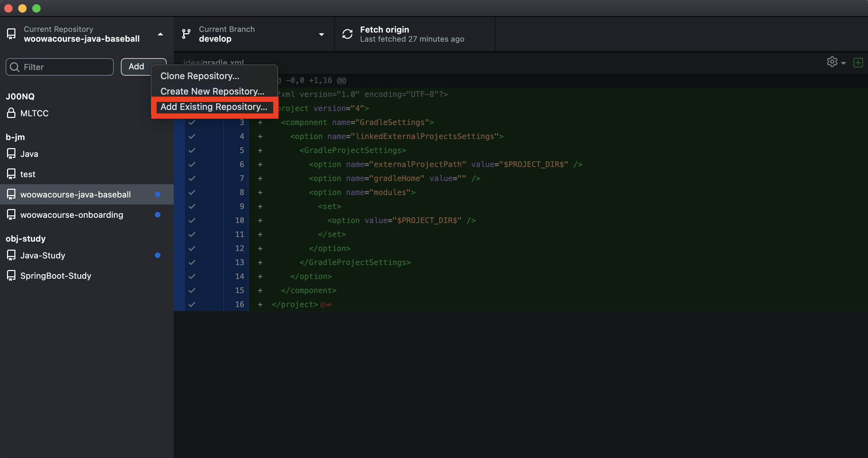Click the Add button
This screenshot has width=868, height=458.
click(x=136, y=67)
